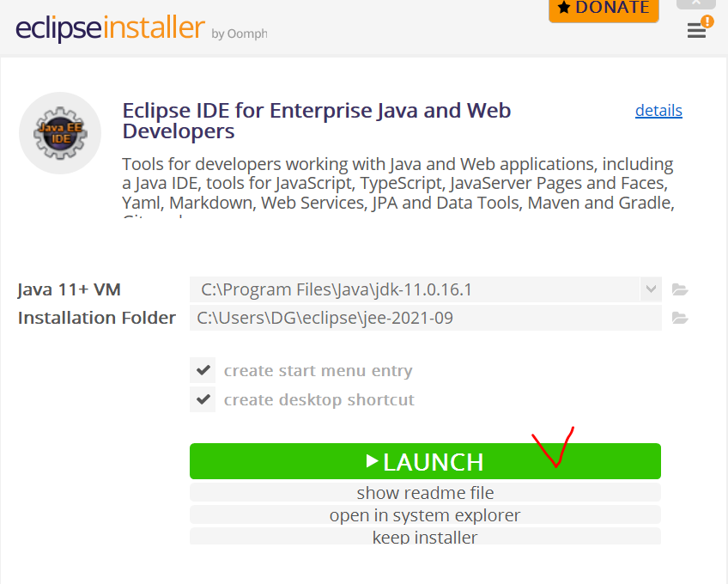The image size is (728, 584).
Task: Browse folder icon for Java 11+ VM
Action: point(680,289)
